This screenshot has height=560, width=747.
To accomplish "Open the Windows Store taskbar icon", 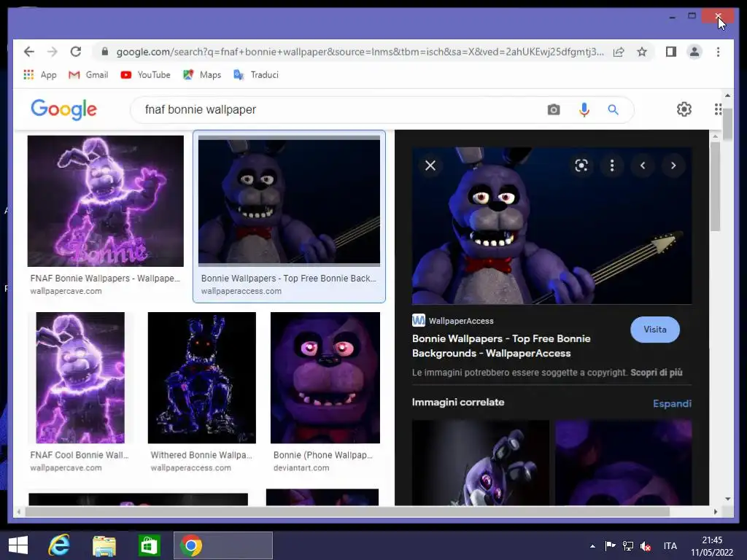I will point(149,545).
